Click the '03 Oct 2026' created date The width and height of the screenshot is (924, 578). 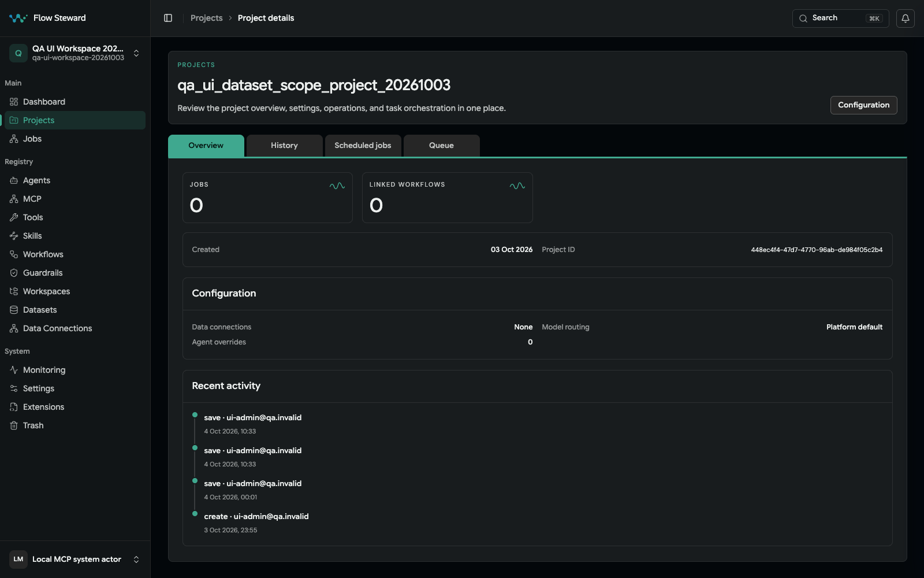point(512,250)
